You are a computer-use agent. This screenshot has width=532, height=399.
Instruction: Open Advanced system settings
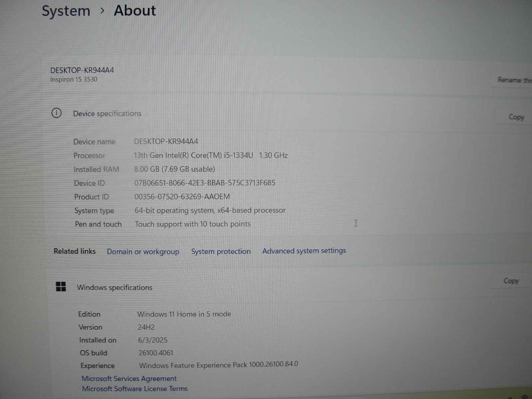pos(304,251)
